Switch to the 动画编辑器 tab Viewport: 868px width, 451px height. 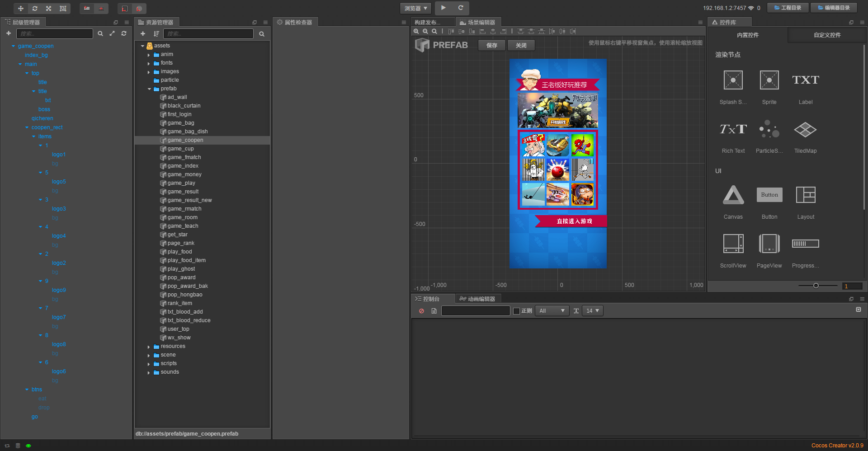coord(477,299)
